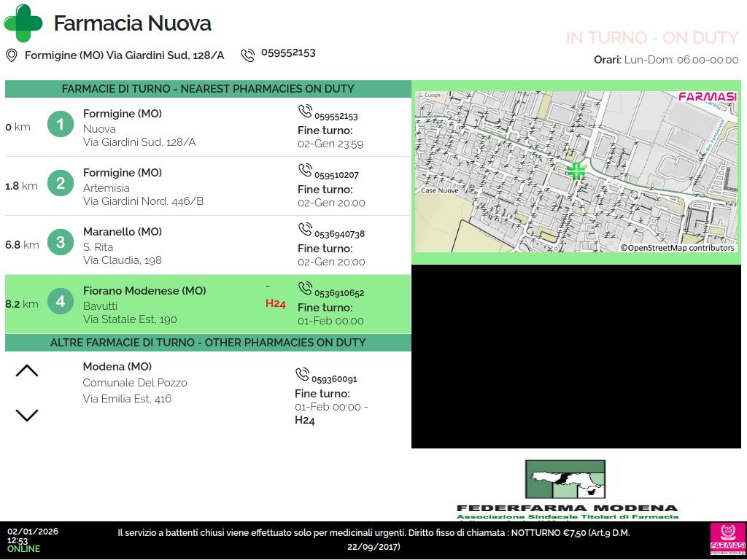This screenshot has width=747, height=560.
Task: Select the number 1 circle badge
Action: (61, 125)
